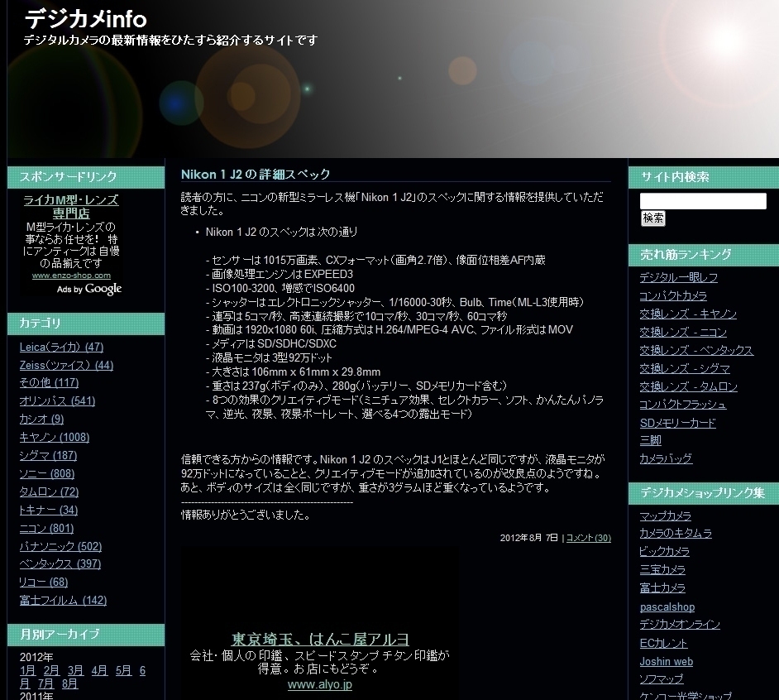Viewport: 779px width, 700px height.
Task: Open 交換レンズ - タムロン ranking
Action: (689, 386)
